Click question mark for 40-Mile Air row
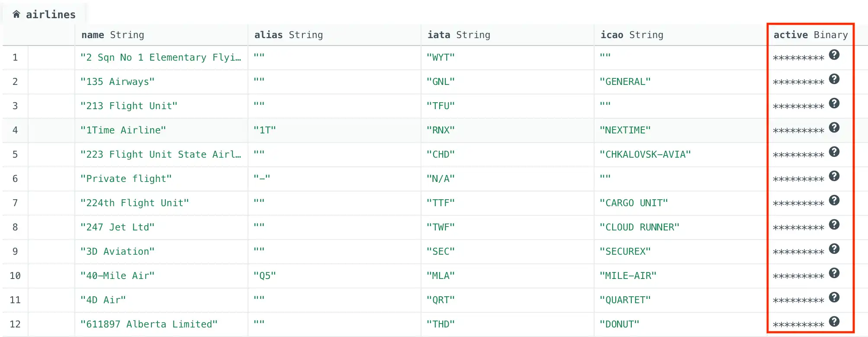The image size is (868, 337). point(834,273)
